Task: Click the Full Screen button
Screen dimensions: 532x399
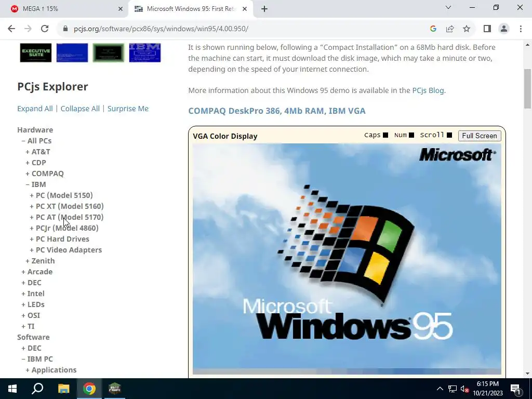Action: (480, 136)
